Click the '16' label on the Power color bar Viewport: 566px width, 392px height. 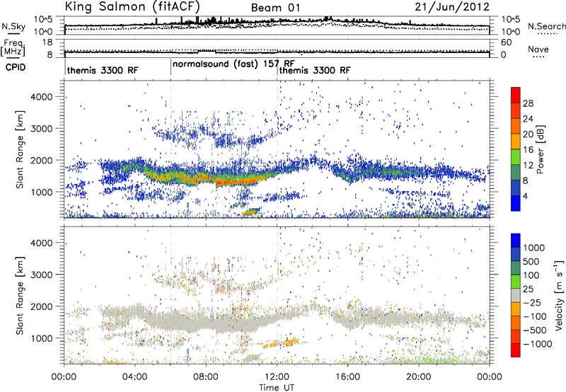pos(528,150)
